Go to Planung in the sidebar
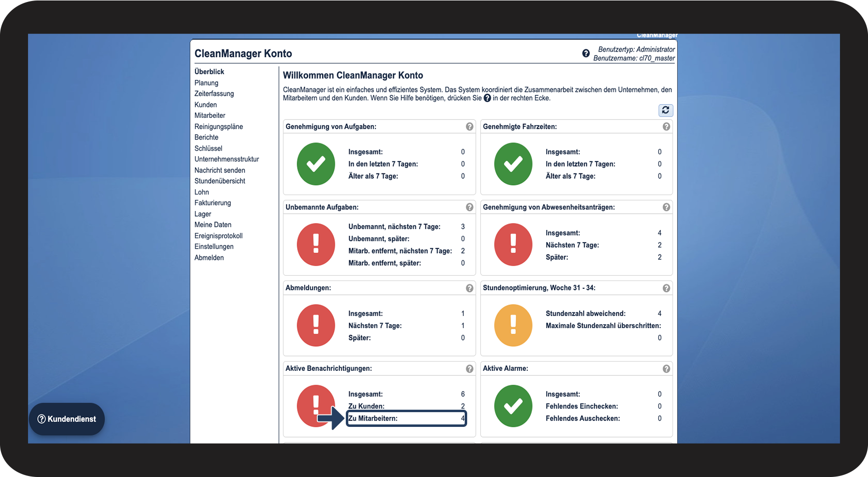 (x=206, y=83)
